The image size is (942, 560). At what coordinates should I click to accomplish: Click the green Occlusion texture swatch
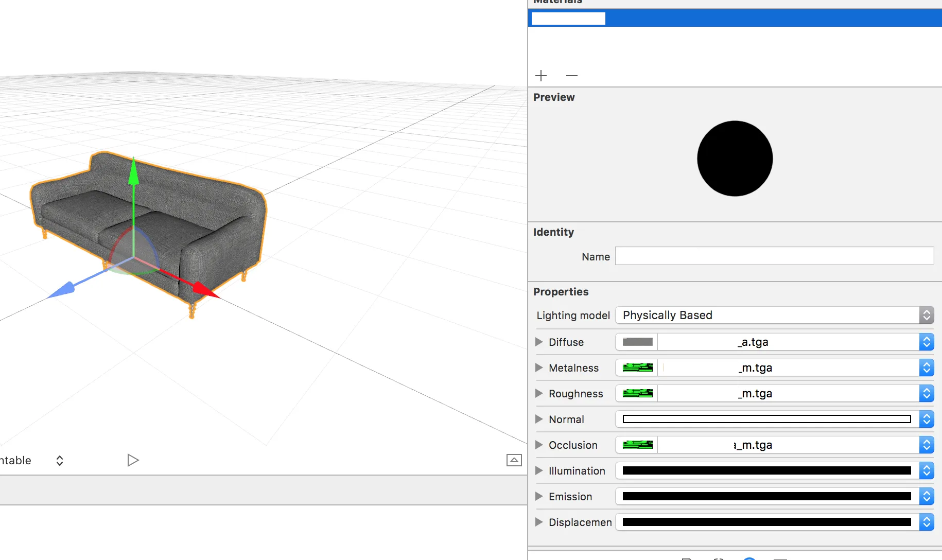[637, 445]
